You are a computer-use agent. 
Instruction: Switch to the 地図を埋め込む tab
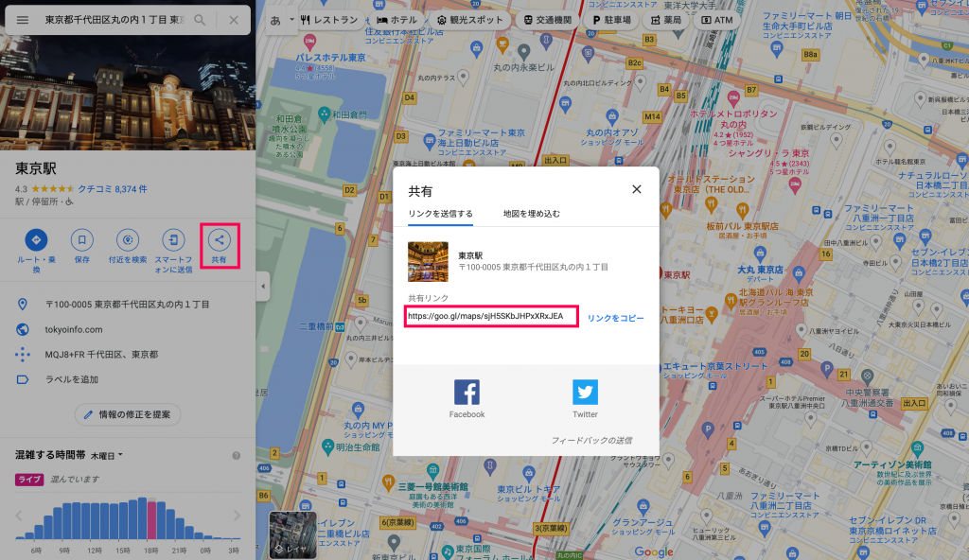(532, 214)
